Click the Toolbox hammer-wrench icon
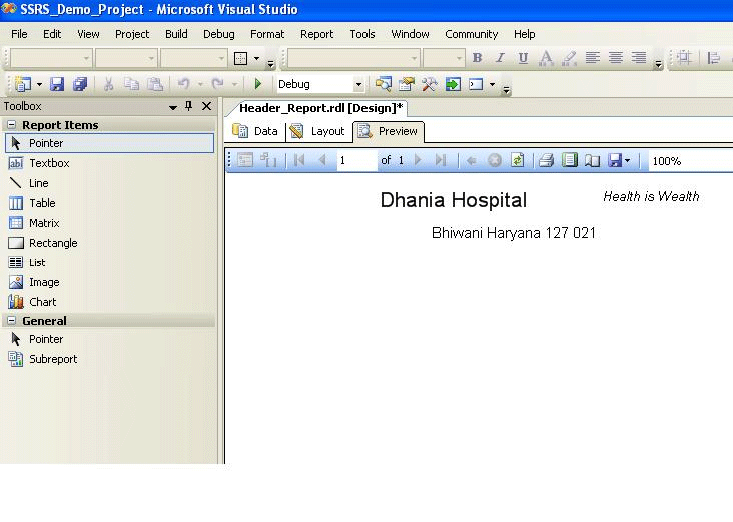Image resolution: width=733 pixels, height=522 pixels. [430, 84]
